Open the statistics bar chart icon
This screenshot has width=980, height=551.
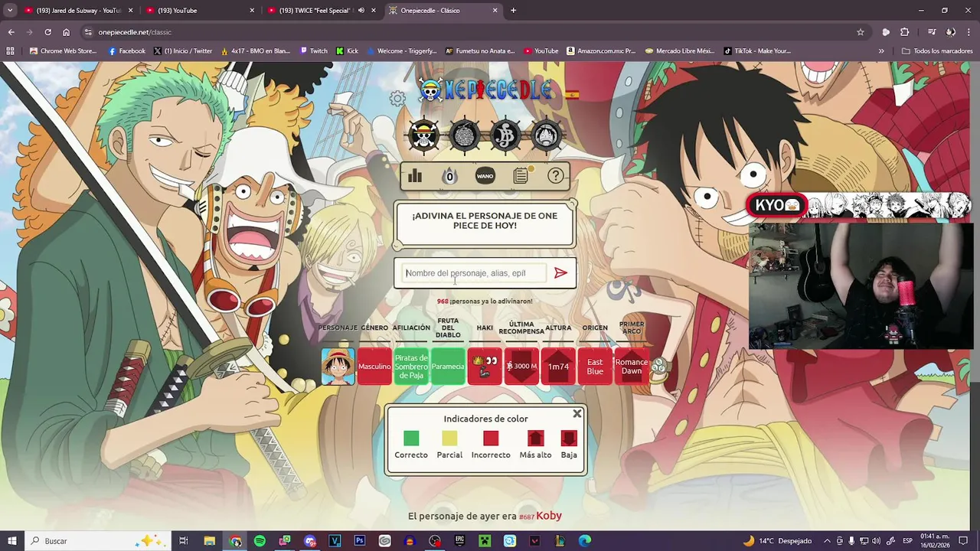coord(415,176)
